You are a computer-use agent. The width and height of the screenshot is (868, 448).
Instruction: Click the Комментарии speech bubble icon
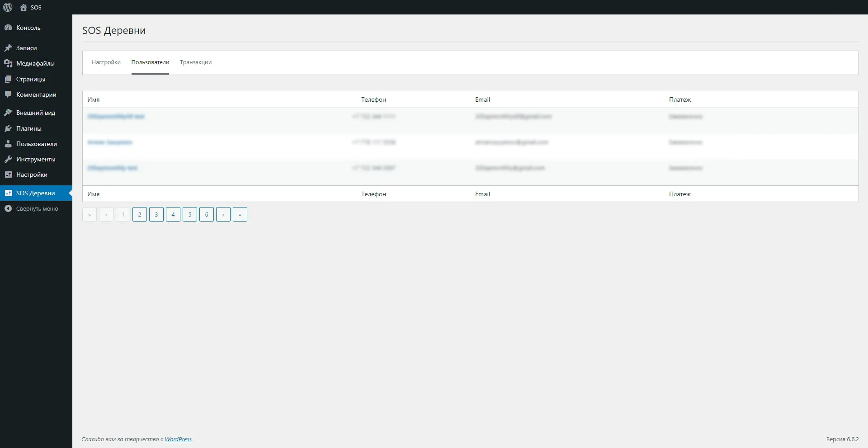click(8, 94)
